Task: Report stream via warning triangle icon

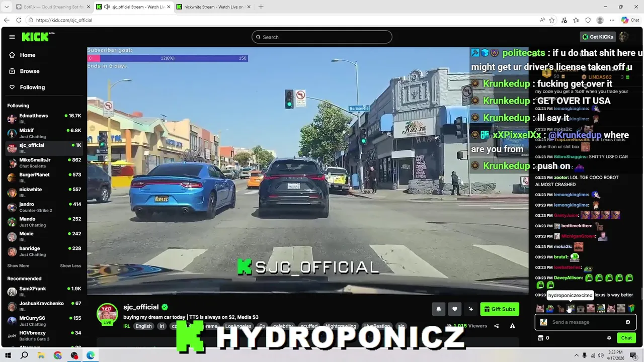Action: 512,326
